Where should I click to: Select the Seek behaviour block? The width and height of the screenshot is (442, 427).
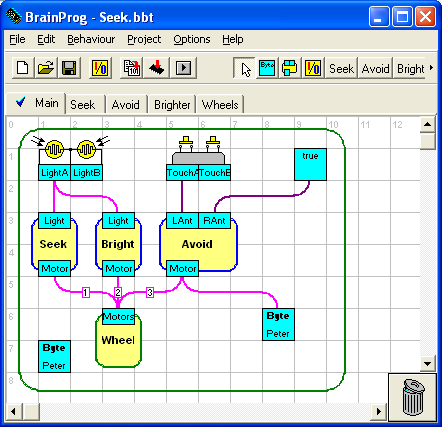click(x=54, y=244)
